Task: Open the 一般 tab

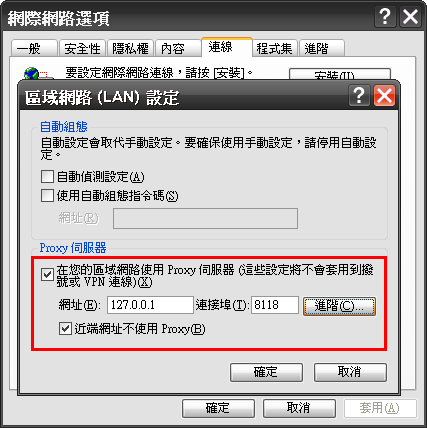Action: [x=34, y=48]
